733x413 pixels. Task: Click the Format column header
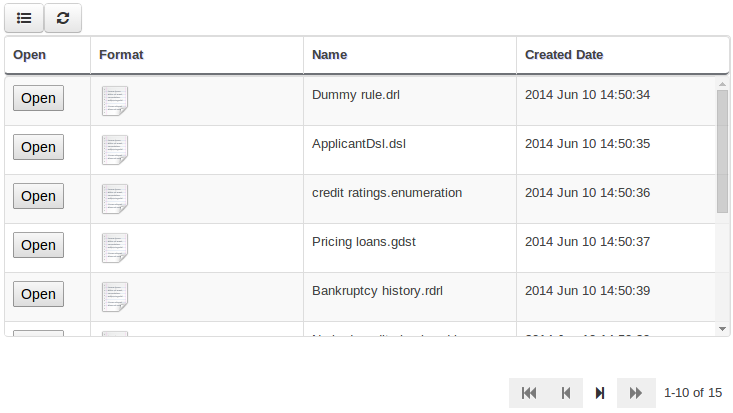pyautogui.click(x=122, y=55)
